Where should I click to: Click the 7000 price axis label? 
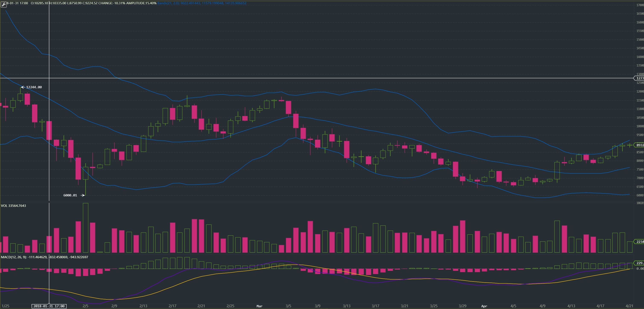click(x=640, y=178)
